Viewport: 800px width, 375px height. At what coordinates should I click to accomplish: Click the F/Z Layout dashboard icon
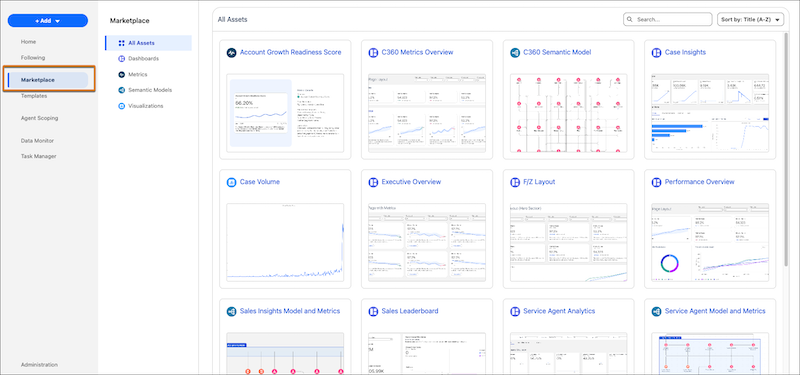click(x=514, y=182)
